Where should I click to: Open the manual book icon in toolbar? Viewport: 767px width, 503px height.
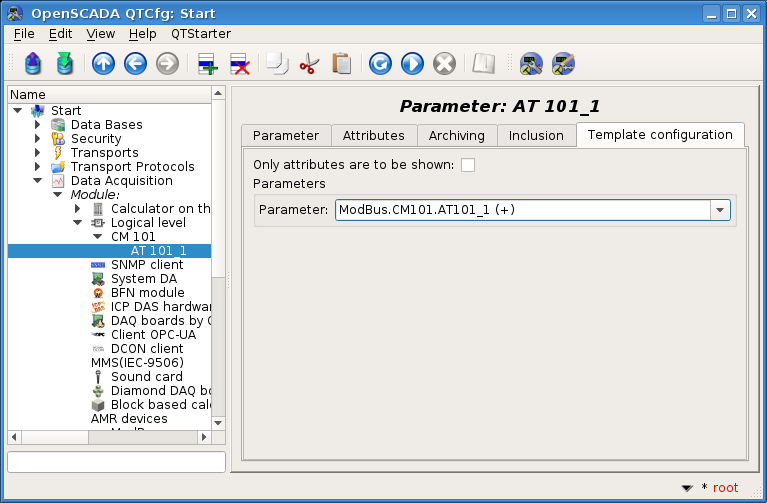point(483,64)
